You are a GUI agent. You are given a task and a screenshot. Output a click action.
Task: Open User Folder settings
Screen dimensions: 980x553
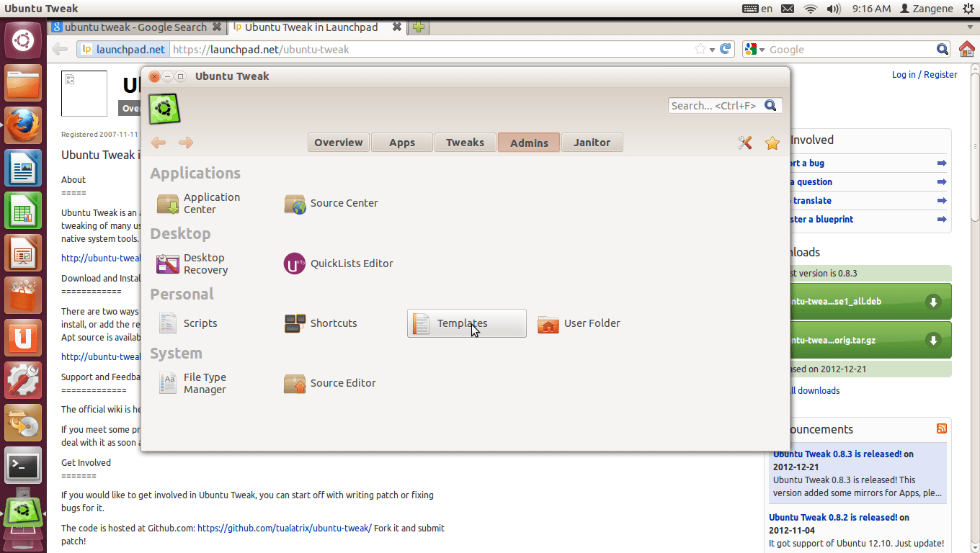[x=579, y=323]
